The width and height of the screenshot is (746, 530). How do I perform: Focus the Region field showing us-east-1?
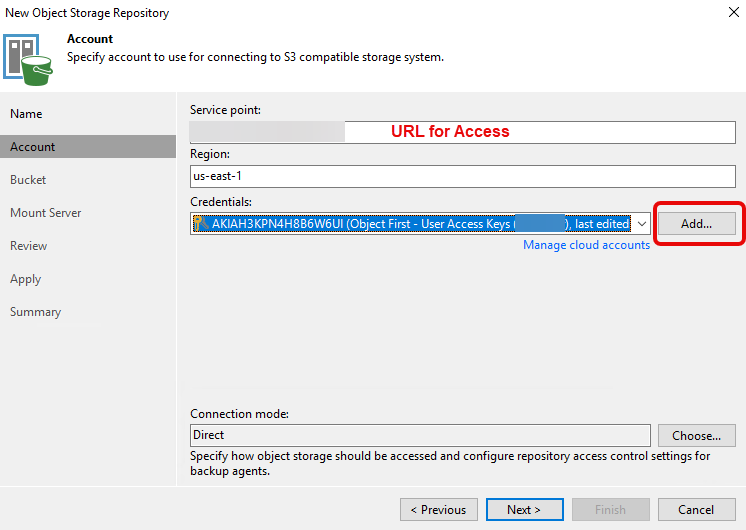pos(462,176)
